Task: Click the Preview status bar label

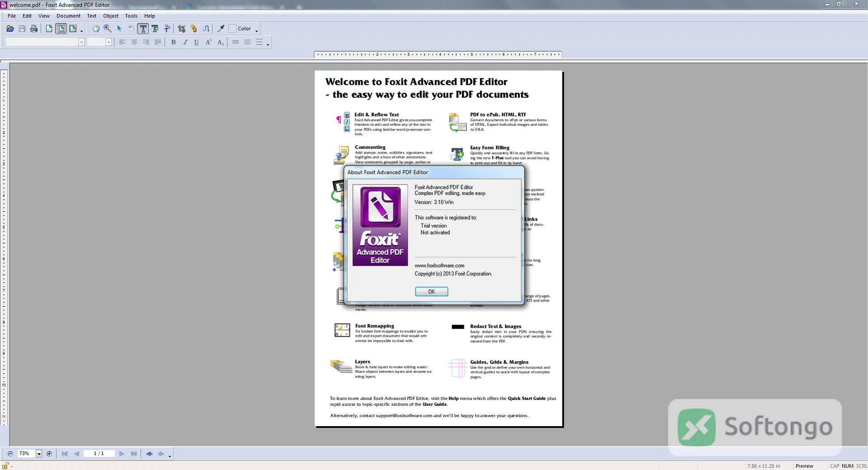Action: pyautogui.click(x=804, y=466)
